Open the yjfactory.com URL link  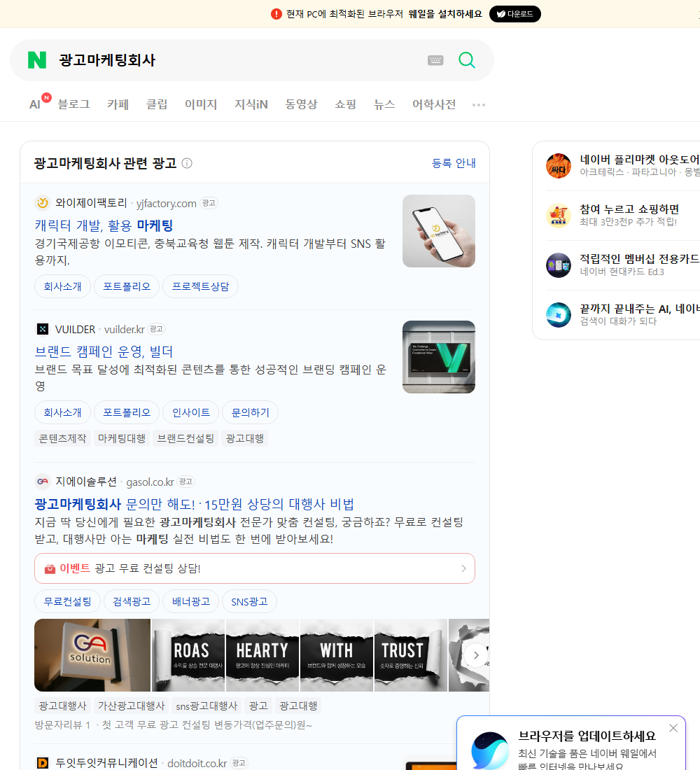(166, 203)
